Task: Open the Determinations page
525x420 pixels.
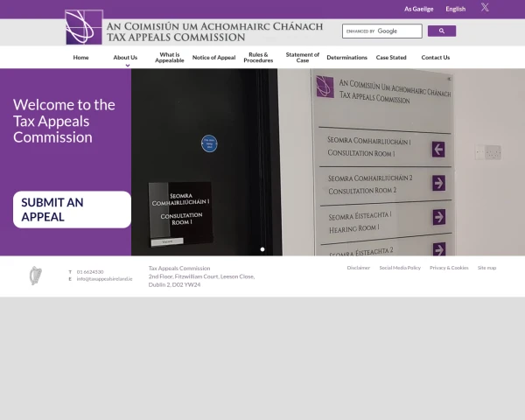Action: click(346, 57)
